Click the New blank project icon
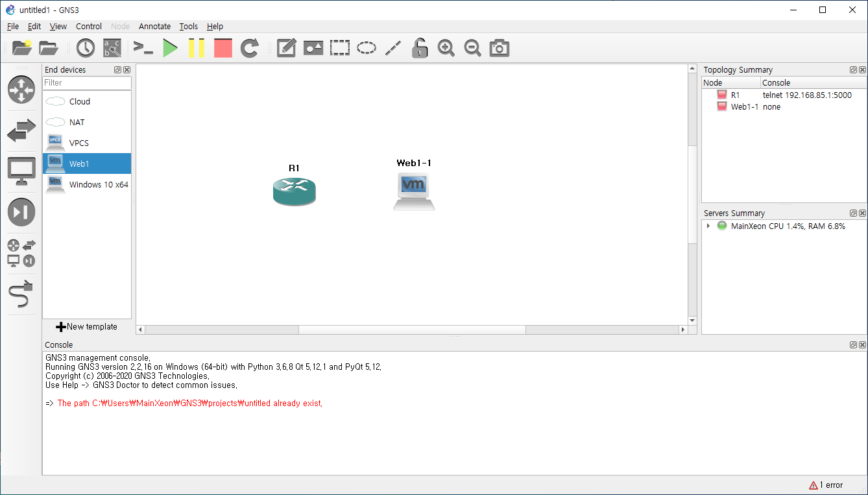868x495 pixels. [x=21, y=48]
